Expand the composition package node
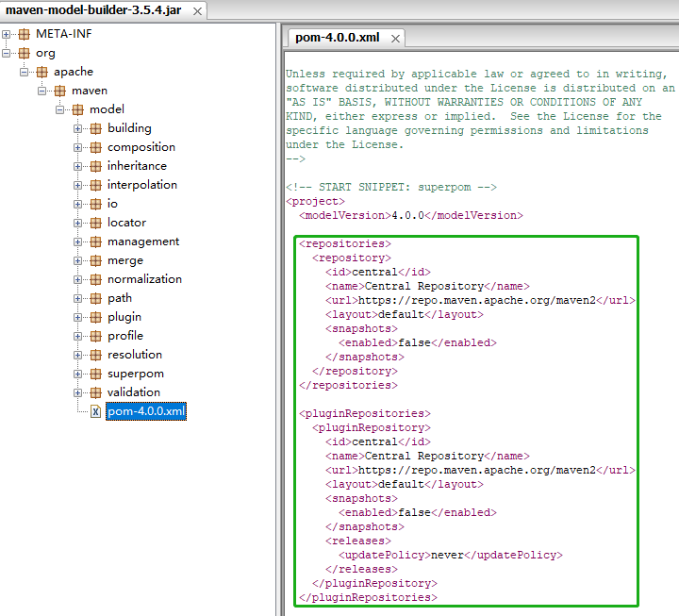679x616 pixels. click(x=78, y=148)
